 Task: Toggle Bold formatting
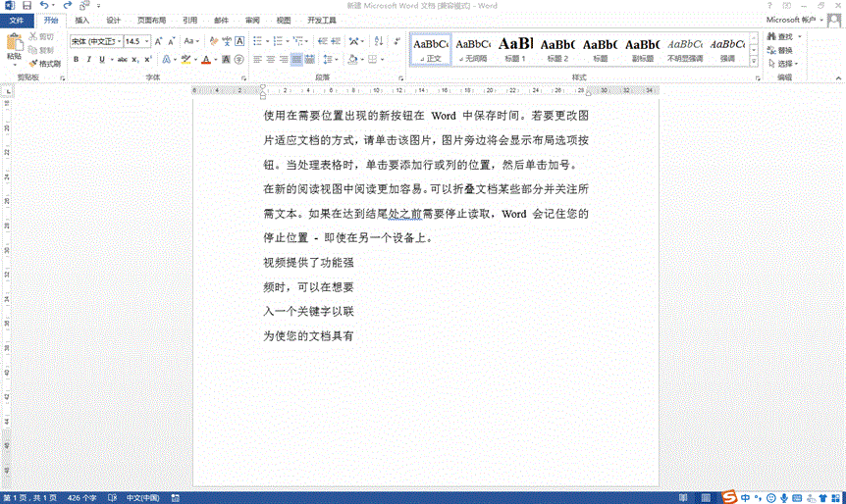tap(76, 60)
